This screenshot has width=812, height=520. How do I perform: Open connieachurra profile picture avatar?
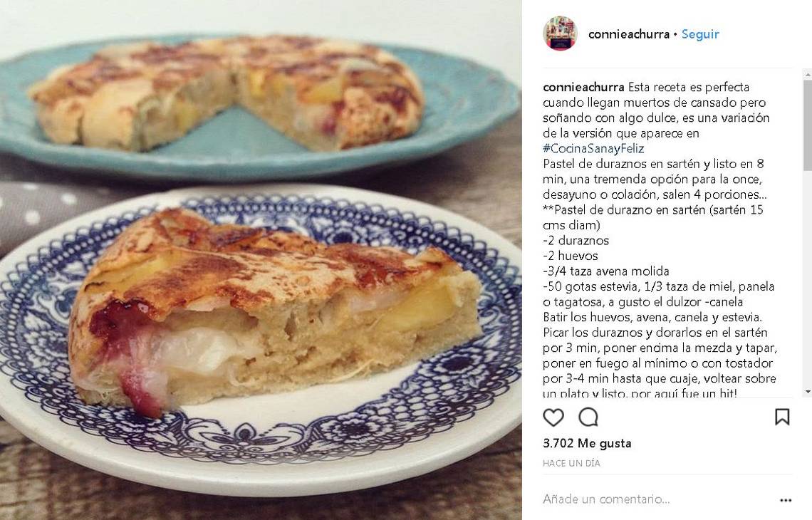[x=560, y=33]
